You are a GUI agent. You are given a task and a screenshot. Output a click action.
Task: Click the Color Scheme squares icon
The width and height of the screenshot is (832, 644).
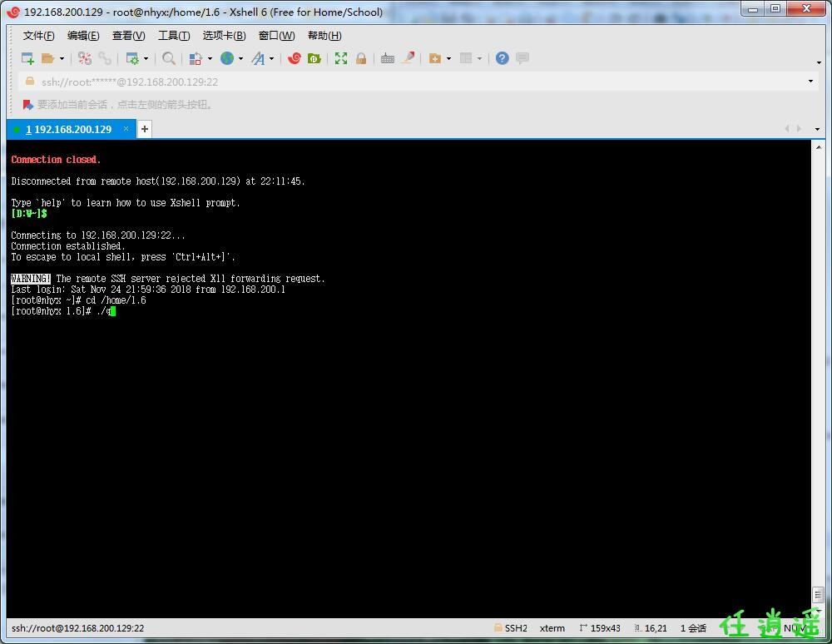coord(196,58)
